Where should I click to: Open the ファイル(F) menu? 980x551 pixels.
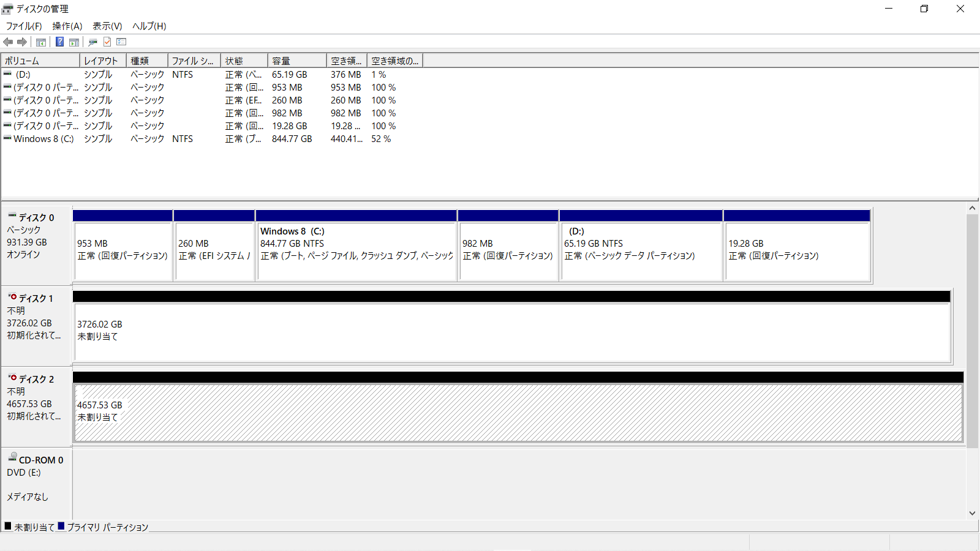24,26
